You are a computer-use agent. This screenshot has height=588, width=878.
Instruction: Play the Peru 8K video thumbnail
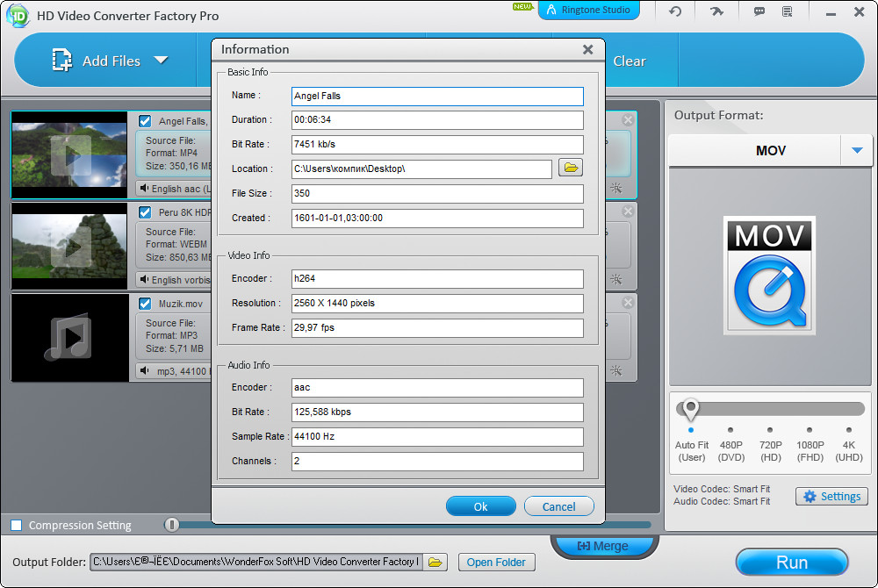[70, 247]
